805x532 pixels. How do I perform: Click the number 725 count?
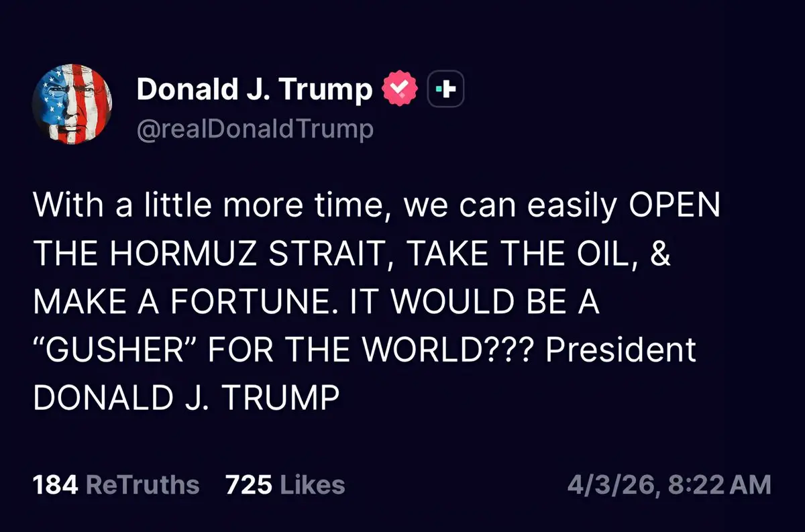coord(248,484)
